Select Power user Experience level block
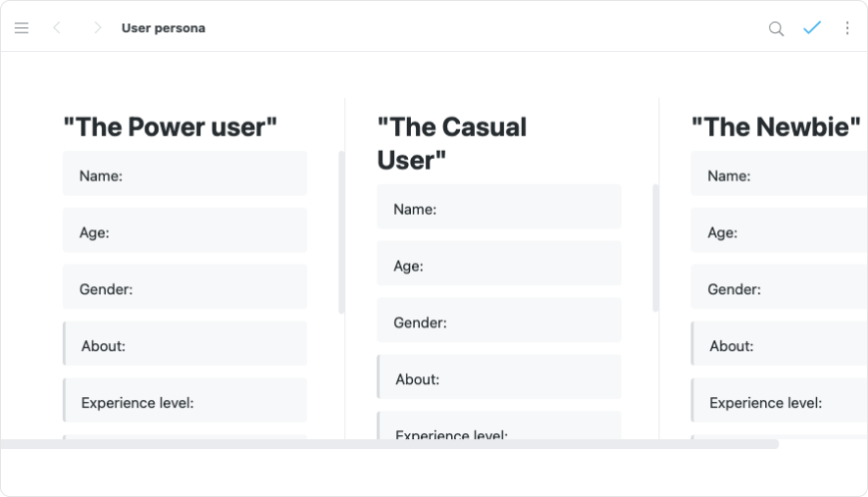 [184, 403]
